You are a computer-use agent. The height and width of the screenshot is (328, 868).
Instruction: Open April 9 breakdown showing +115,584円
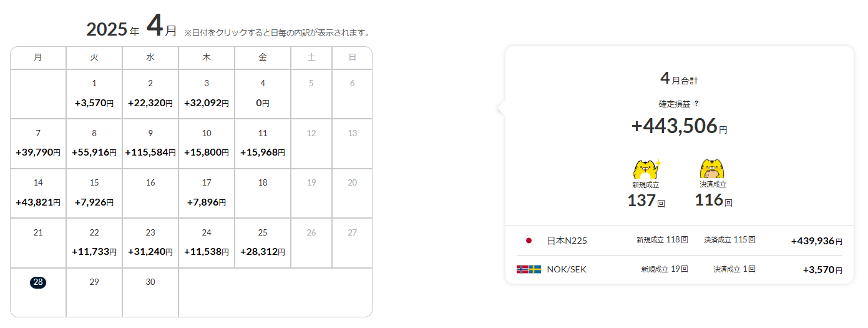coord(150,144)
